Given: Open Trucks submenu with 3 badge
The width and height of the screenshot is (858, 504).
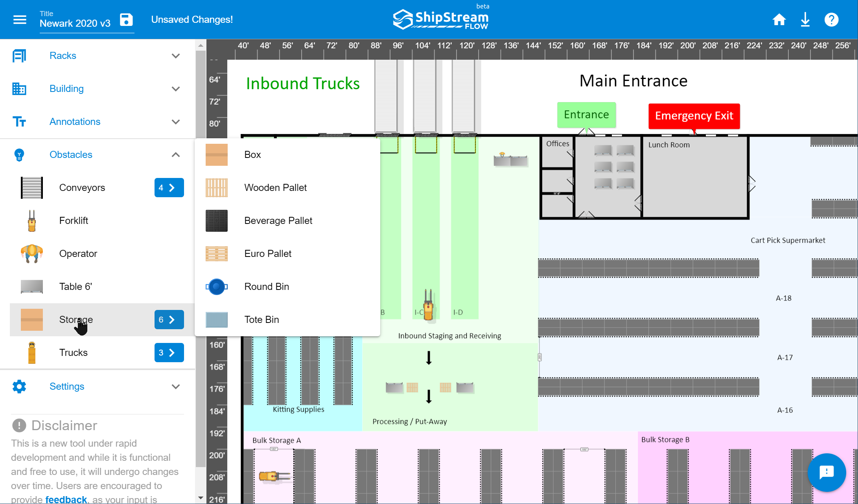Looking at the screenshot, I should point(169,353).
